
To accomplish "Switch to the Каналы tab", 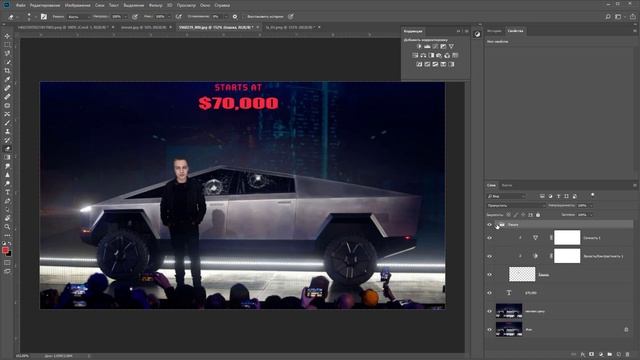I will pyautogui.click(x=507, y=185).
